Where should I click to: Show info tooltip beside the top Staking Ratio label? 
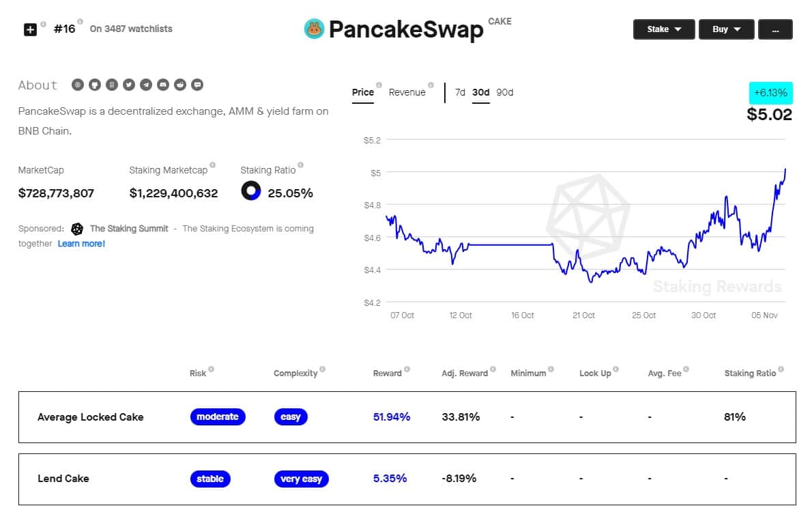click(x=300, y=165)
